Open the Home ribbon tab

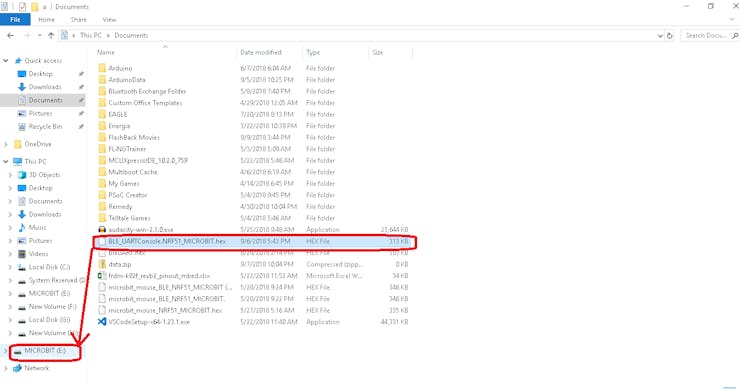coord(46,19)
